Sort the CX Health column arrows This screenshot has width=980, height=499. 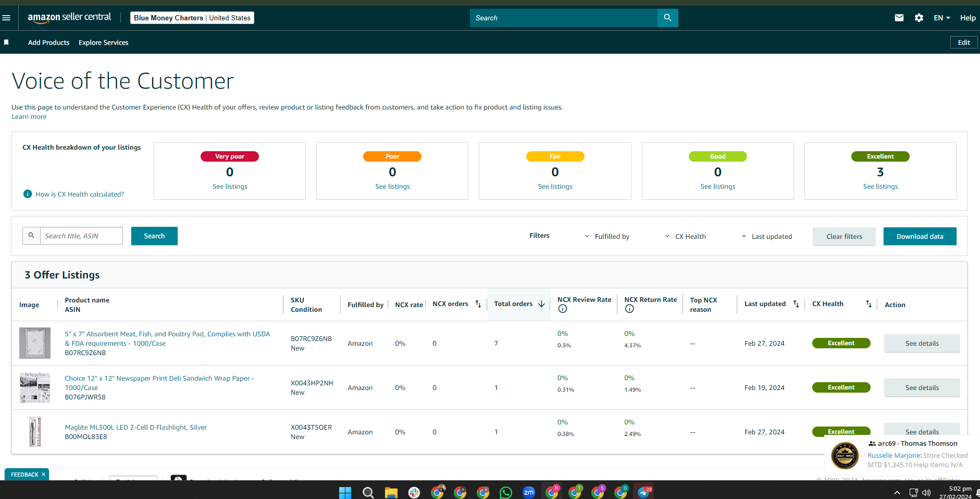pos(869,304)
